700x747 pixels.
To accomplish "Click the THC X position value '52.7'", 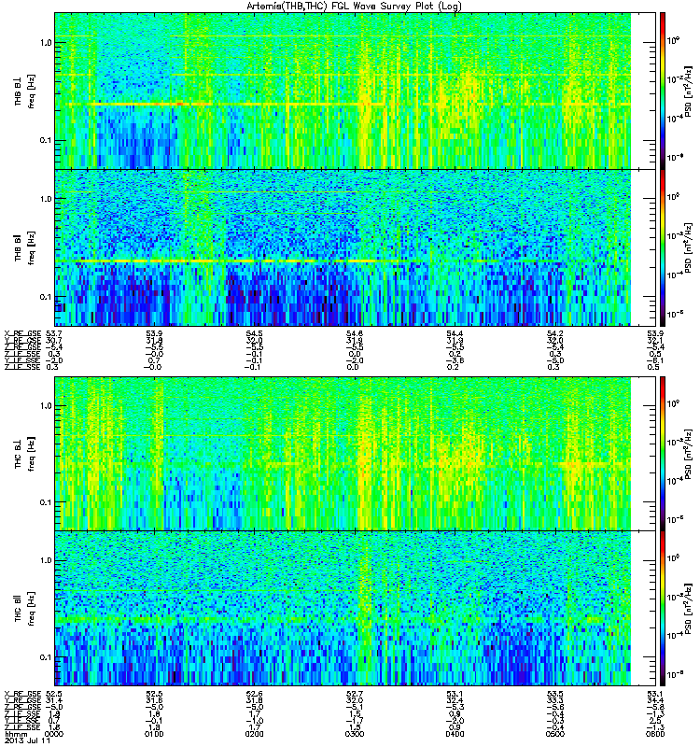I will (x=355, y=694).
